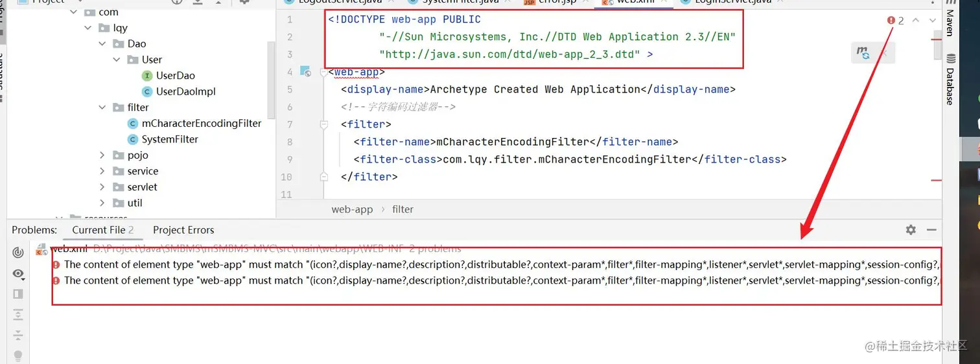Click red error stripe marker near line 2
The width and height of the screenshot is (980, 364).
[937, 40]
